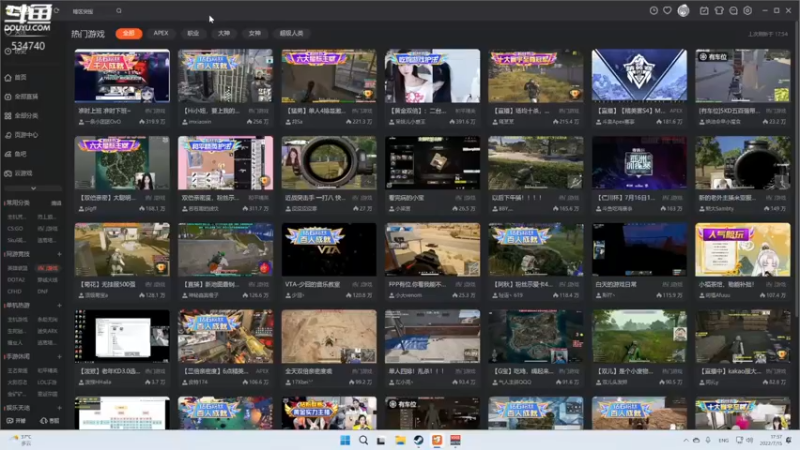Open the VTA stream thumbnail
800x450 pixels.
[329, 249]
